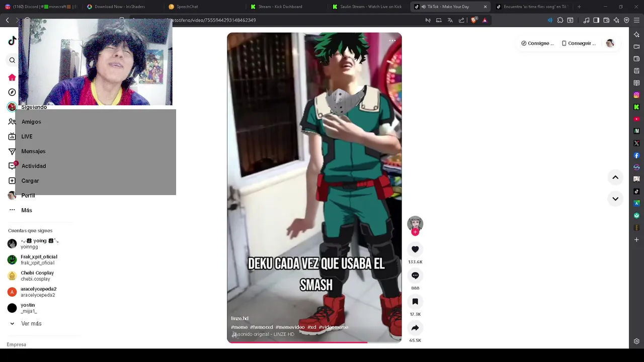Go to next video down arrow
This screenshot has width=644, height=362.
tap(615, 199)
